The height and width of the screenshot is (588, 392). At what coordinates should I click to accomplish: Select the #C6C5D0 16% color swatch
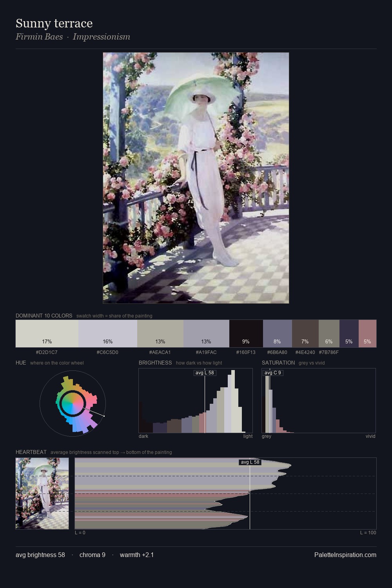(x=108, y=334)
